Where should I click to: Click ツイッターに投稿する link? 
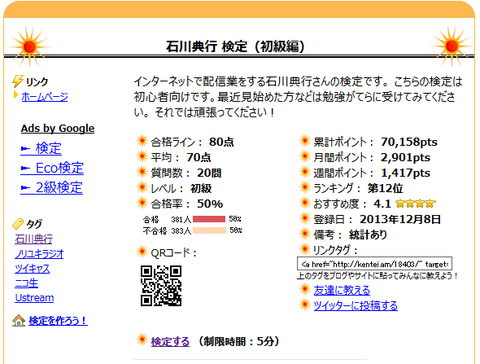tap(356, 305)
